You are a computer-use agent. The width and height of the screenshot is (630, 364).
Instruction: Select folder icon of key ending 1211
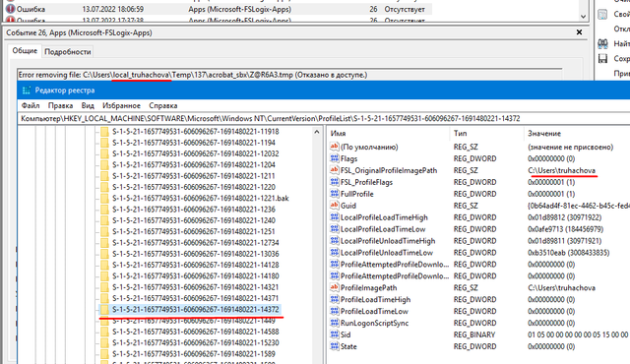click(x=104, y=176)
